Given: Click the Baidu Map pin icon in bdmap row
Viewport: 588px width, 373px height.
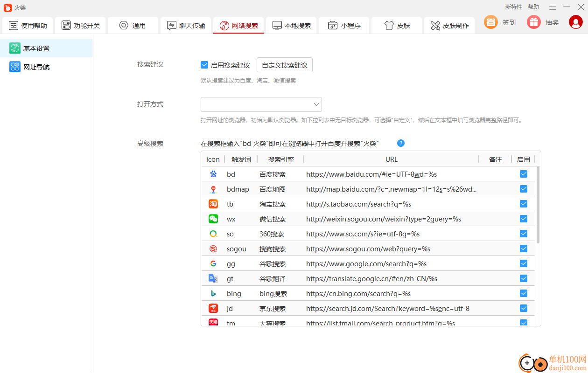Looking at the screenshot, I should [x=213, y=189].
